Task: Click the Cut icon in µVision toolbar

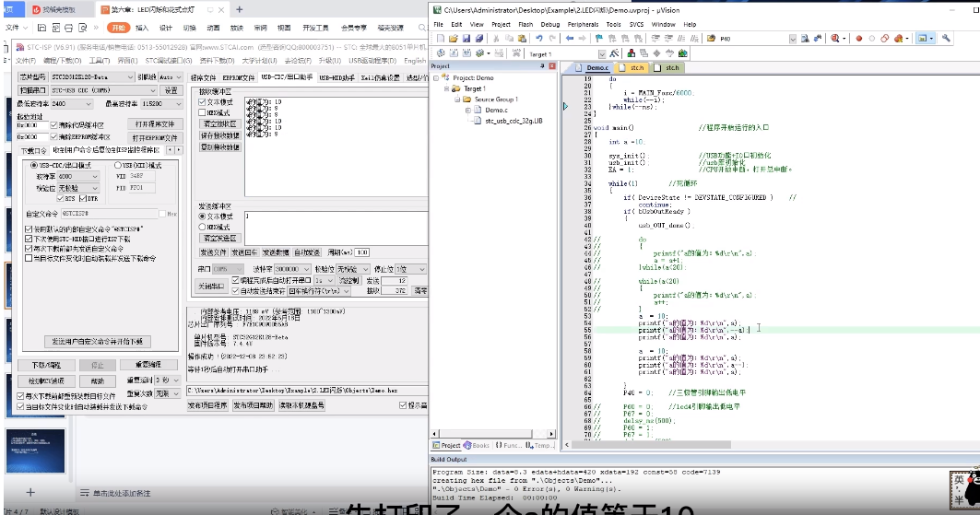Action: [x=496, y=39]
